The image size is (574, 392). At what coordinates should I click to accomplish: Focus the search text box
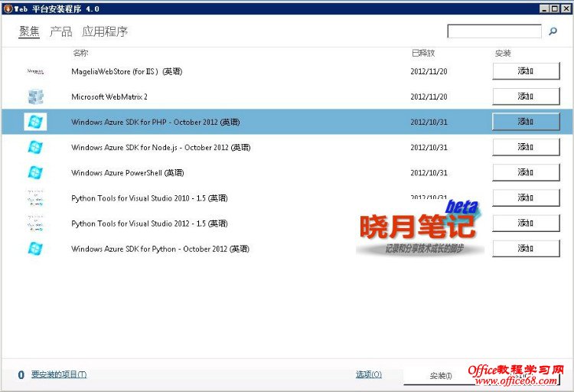pyautogui.click(x=494, y=31)
